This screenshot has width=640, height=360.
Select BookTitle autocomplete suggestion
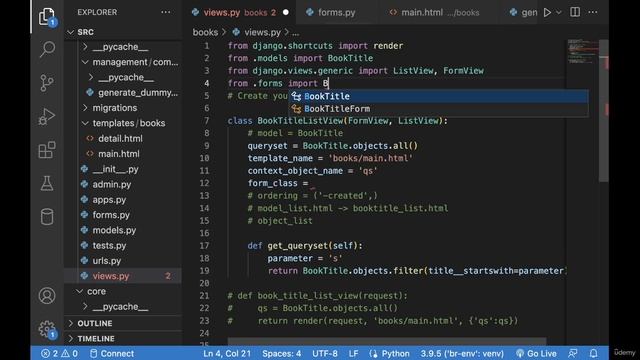point(439,96)
